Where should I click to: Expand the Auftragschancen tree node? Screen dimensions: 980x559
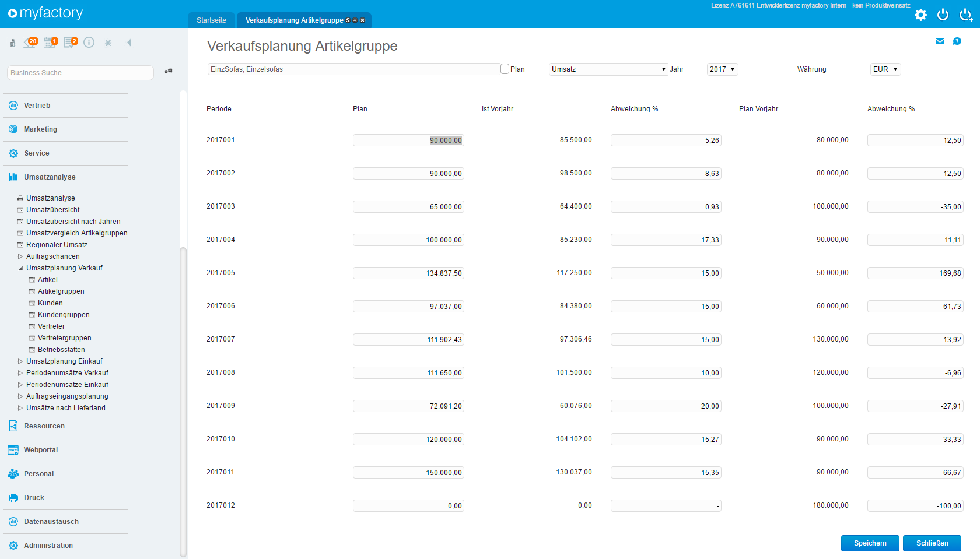(x=20, y=256)
